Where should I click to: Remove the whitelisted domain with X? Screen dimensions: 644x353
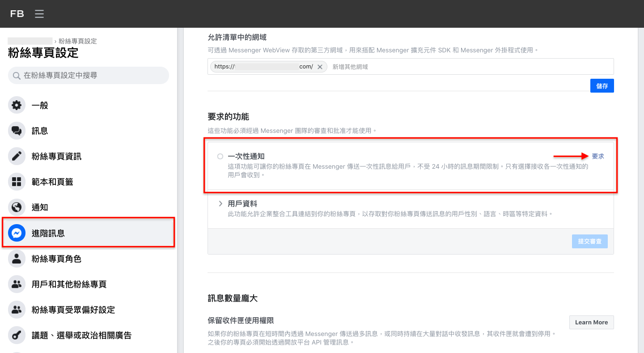(x=320, y=67)
